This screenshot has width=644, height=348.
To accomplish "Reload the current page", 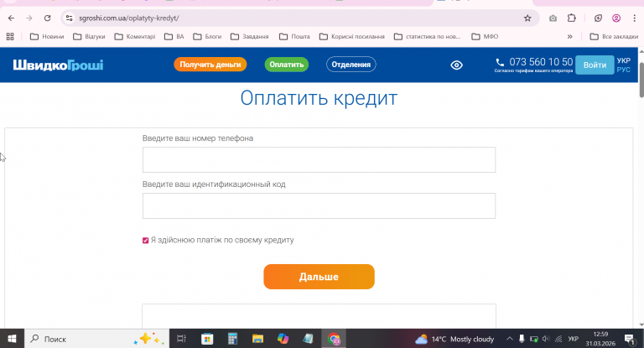I will point(47,18).
